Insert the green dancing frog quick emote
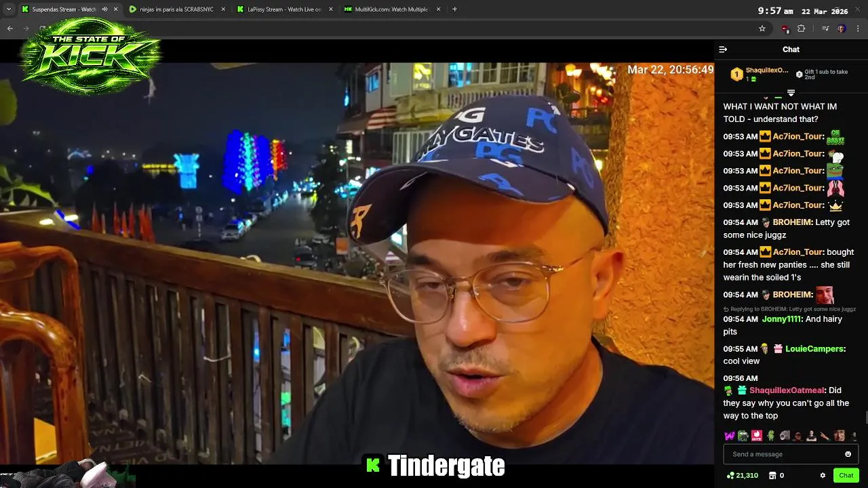This screenshot has width=868, height=488. click(x=770, y=436)
